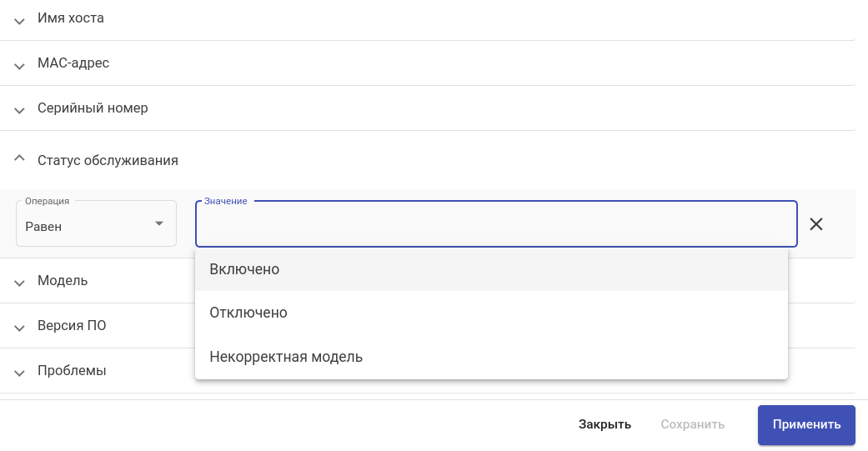Click the Операция dropdown arrow
Viewport: 868px width, 451px height.
[159, 223]
